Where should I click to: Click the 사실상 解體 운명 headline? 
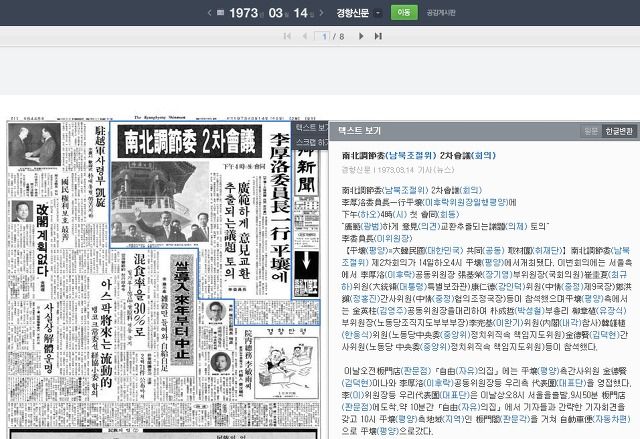click(49, 338)
